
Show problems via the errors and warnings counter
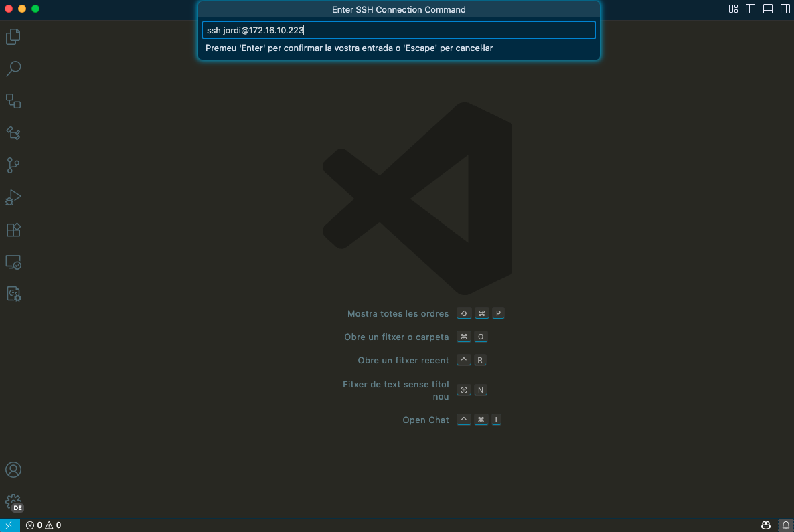point(44,525)
